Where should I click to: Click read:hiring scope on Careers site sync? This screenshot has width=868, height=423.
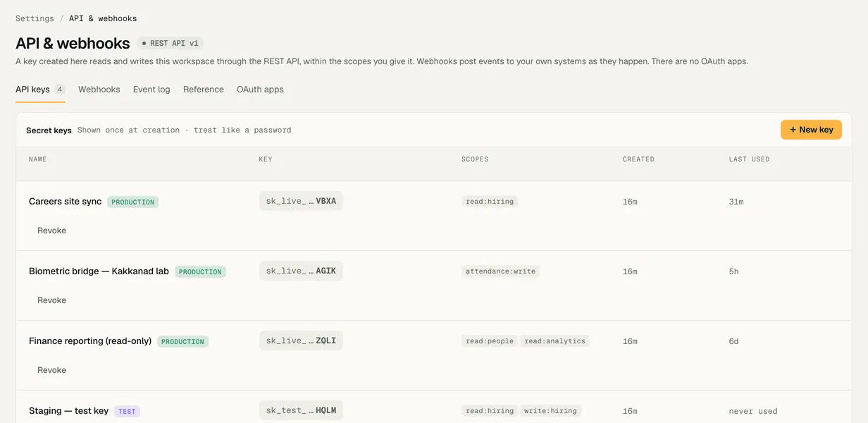[x=490, y=201]
